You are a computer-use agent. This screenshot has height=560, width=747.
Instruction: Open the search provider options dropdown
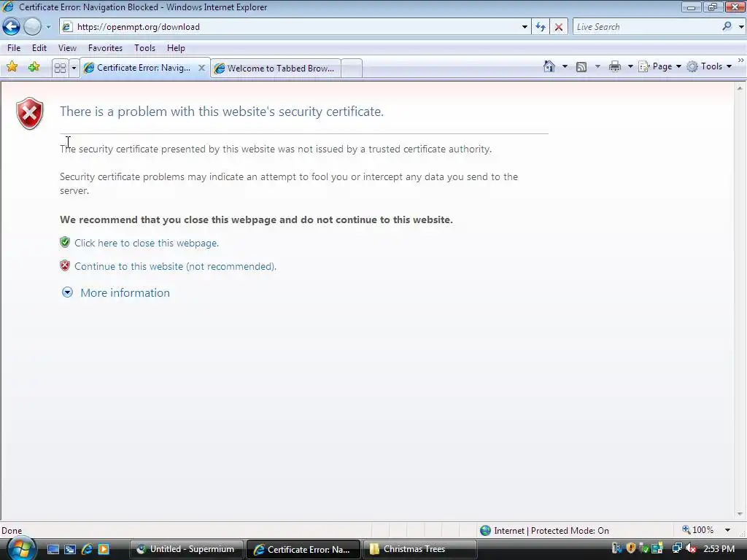741,27
